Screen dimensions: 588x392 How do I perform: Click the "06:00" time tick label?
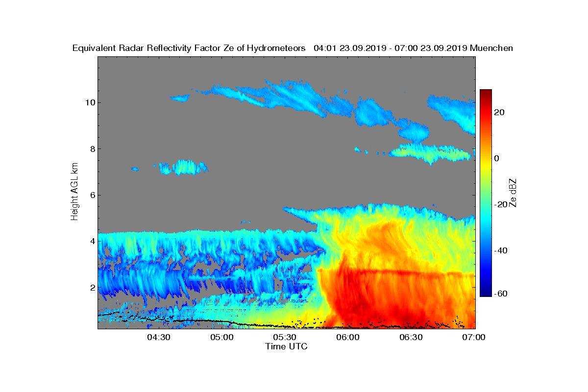[x=348, y=337]
